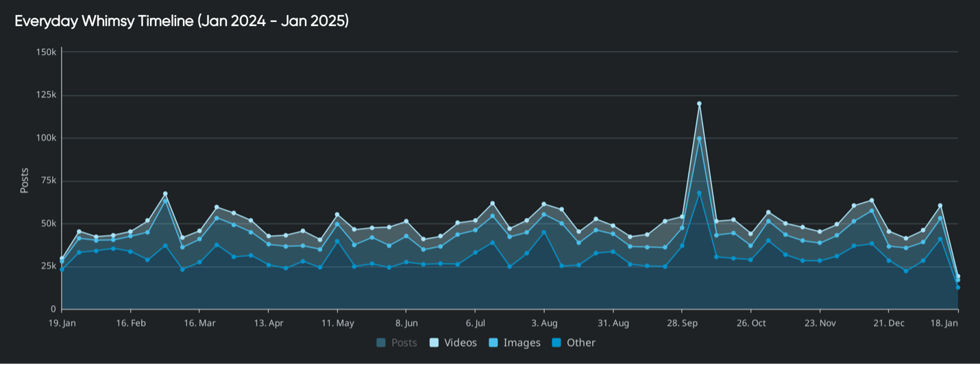The height and width of the screenshot is (366, 980).
Task: Click the Images legend color swatch
Action: pyautogui.click(x=493, y=343)
